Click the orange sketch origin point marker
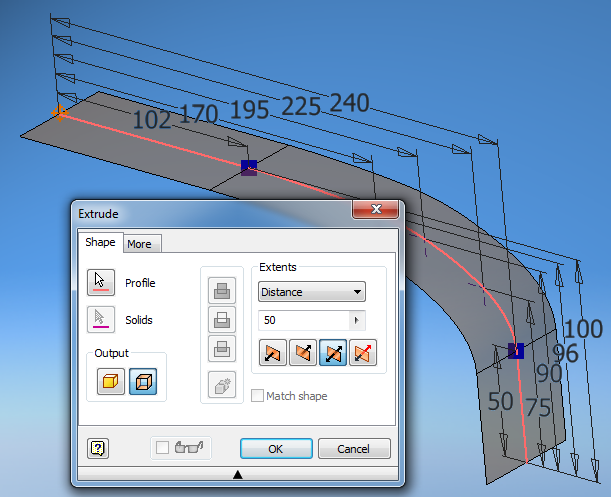Viewport: 611px width, 497px height. tap(60, 113)
